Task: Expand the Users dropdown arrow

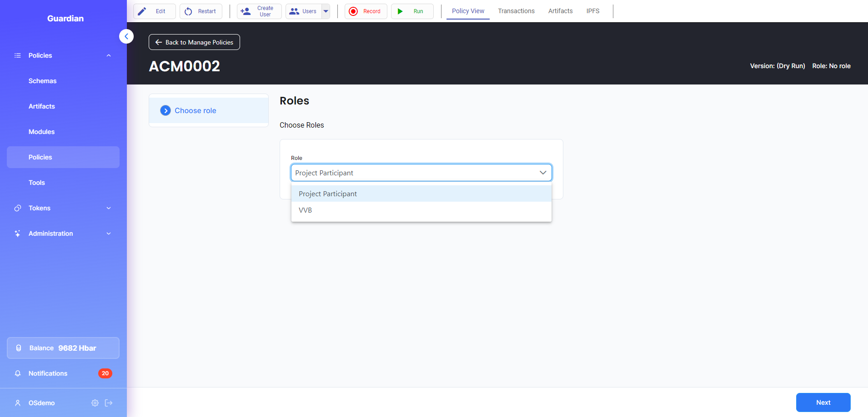Action: coord(326,11)
